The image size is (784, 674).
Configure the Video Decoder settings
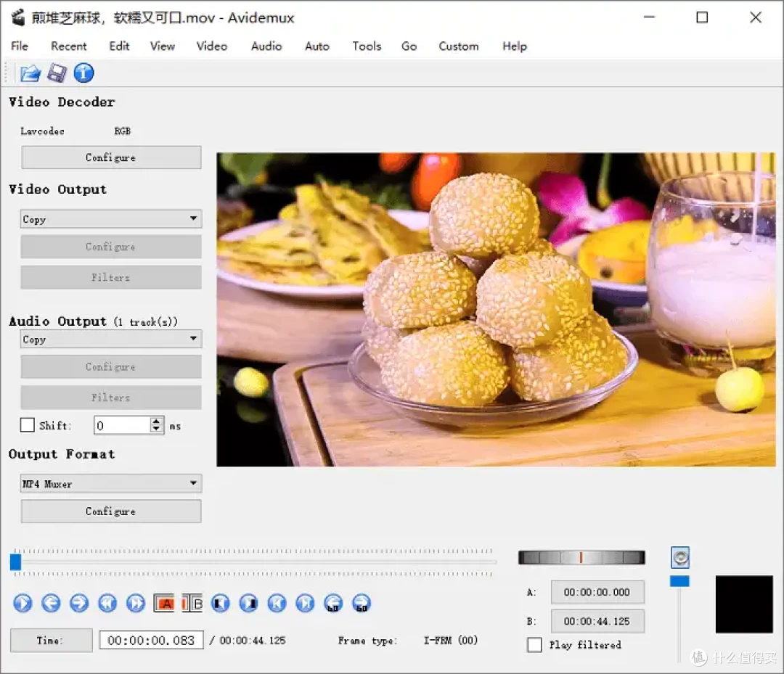coord(111,157)
